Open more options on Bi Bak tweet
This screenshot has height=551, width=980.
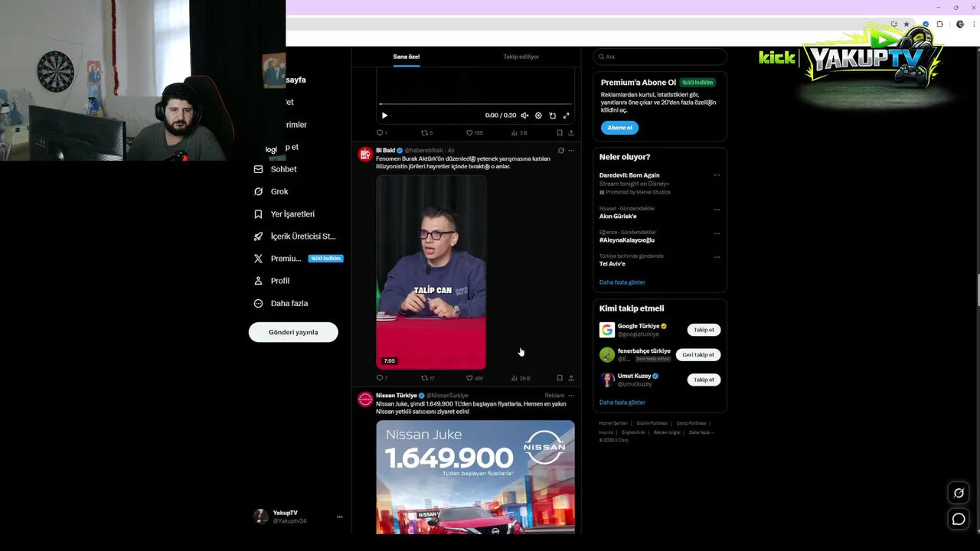tap(571, 151)
